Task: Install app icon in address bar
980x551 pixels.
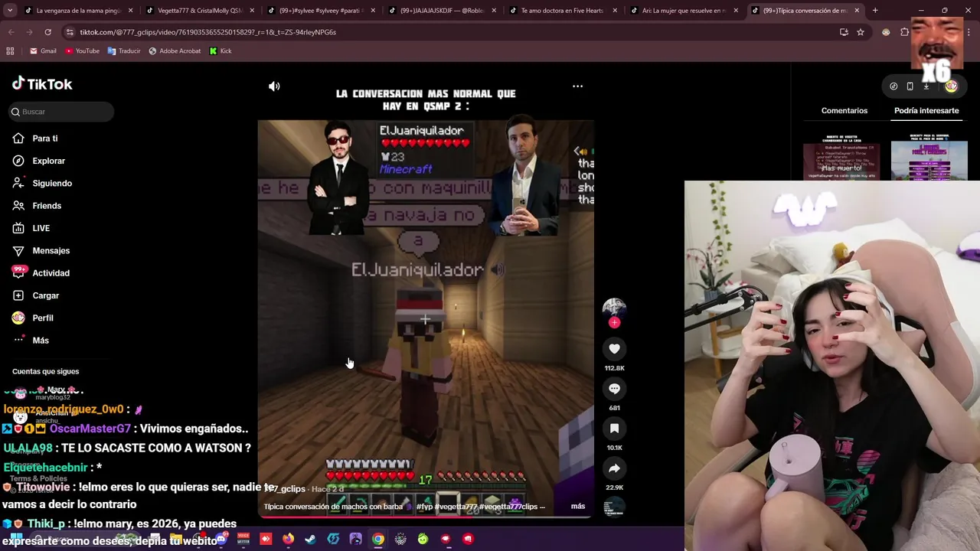Action: click(844, 32)
